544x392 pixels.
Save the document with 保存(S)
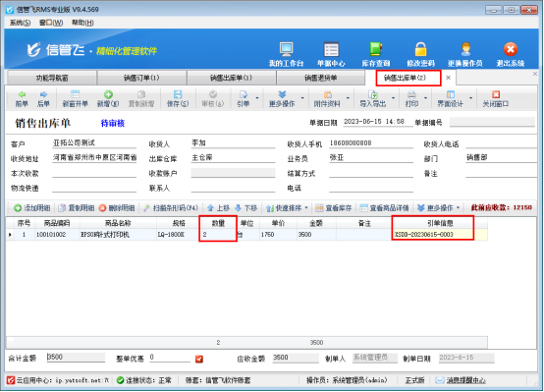click(x=178, y=99)
